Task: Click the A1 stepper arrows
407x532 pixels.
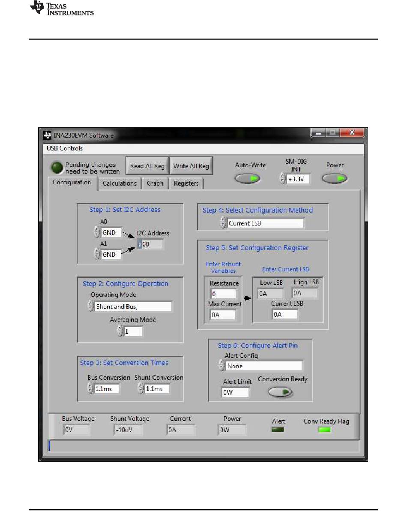Action: point(97,254)
